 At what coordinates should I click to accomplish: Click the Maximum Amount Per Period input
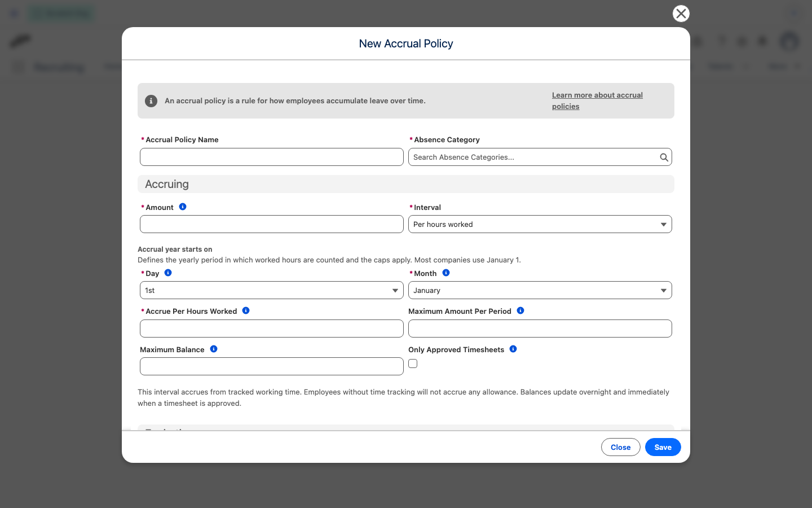click(x=540, y=329)
